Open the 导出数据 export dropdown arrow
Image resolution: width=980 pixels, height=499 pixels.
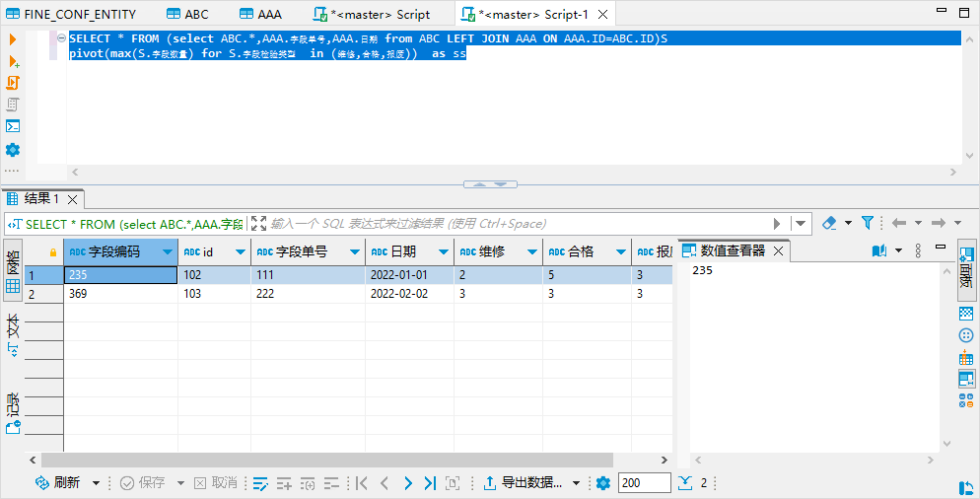pos(576,483)
